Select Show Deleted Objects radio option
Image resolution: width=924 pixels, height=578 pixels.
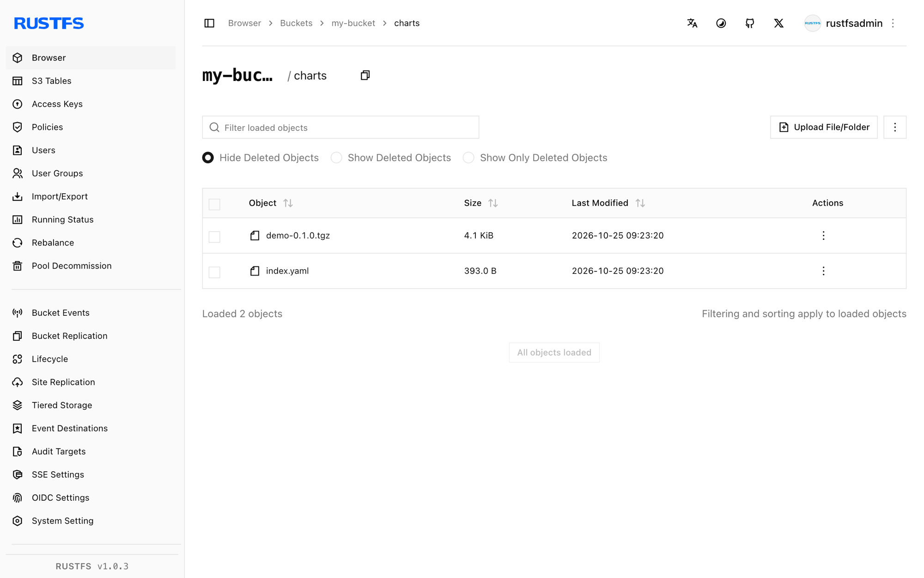click(x=336, y=158)
